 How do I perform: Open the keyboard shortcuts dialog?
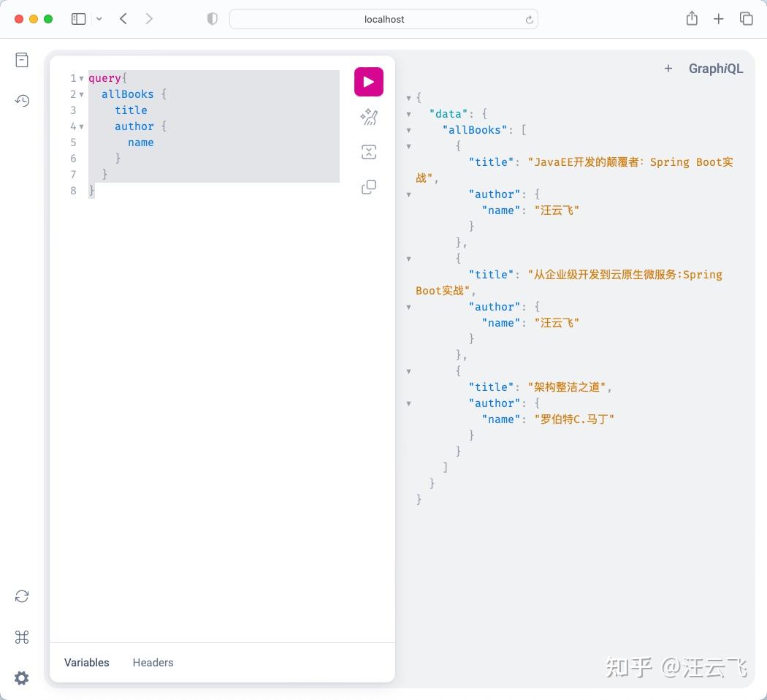(x=22, y=637)
